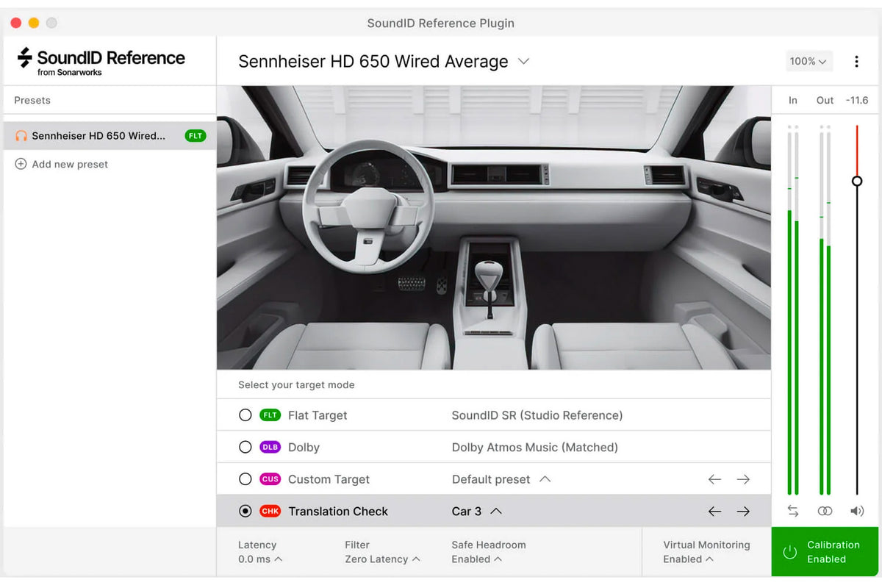Click the Flat Target label
This screenshot has width=882, height=588.
318,415
